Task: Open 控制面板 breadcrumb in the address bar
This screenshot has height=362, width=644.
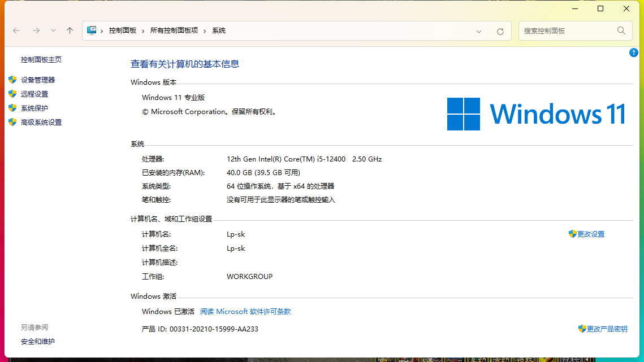Action: (x=122, y=30)
